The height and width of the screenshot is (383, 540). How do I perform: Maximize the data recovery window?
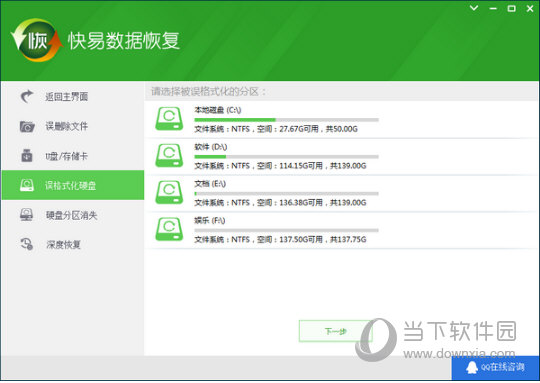pyautogui.click(x=512, y=8)
